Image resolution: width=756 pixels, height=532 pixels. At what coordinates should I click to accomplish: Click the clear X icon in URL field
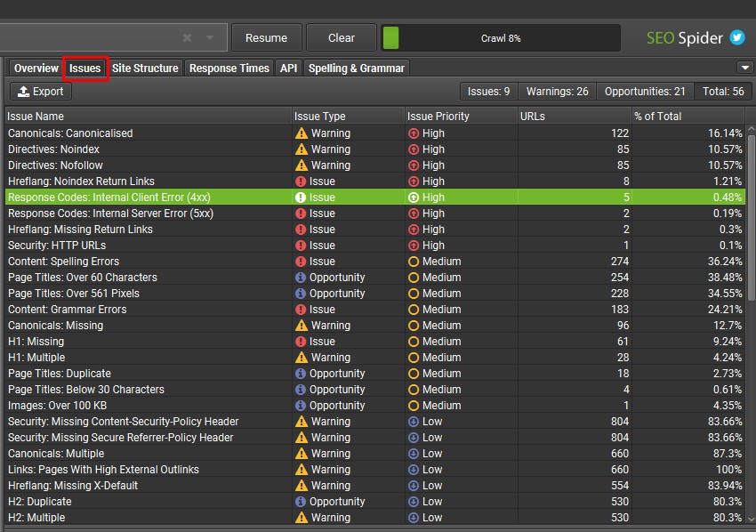pos(187,37)
